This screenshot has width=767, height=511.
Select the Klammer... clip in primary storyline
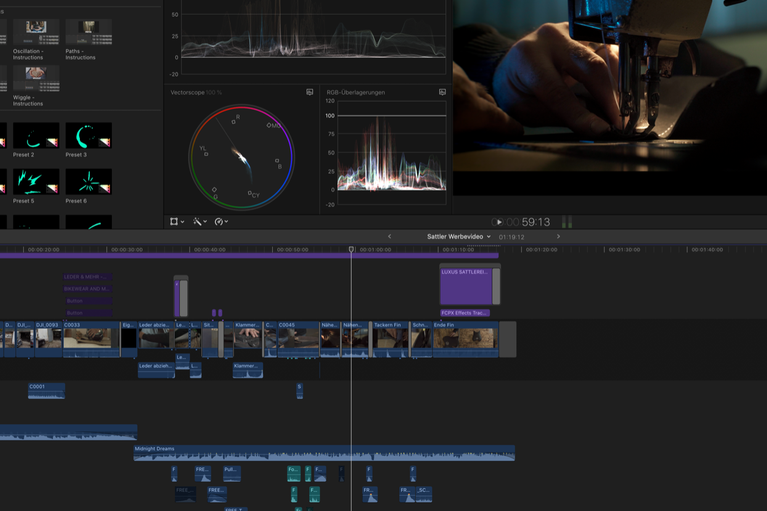pyautogui.click(x=248, y=339)
